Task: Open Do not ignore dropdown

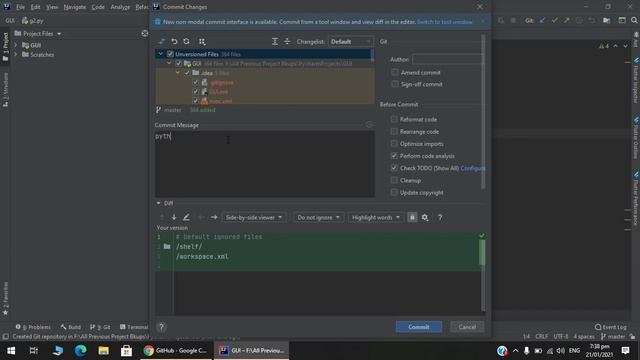Action: click(318, 218)
